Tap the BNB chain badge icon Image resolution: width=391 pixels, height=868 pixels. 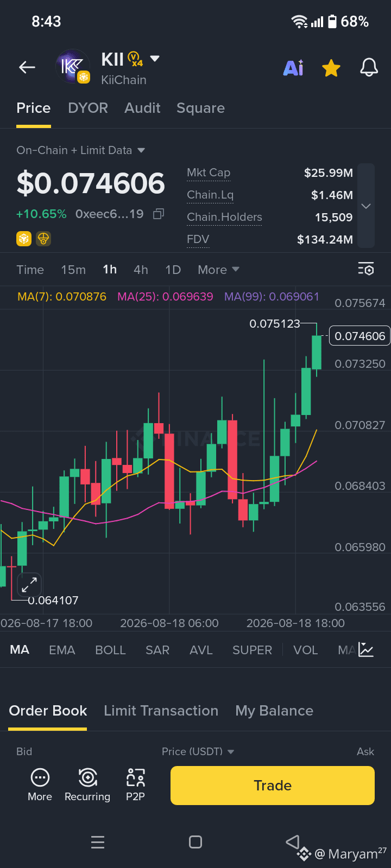tap(24, 239)
